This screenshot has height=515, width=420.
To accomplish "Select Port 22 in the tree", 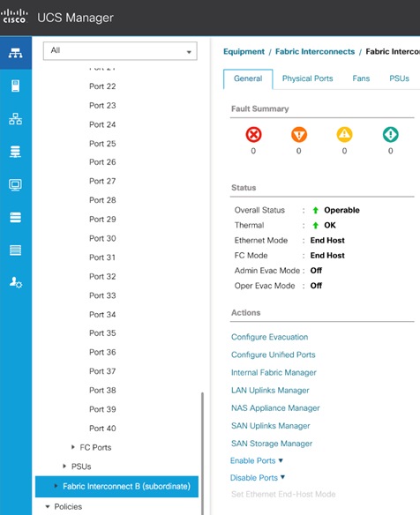I will (x=102, y=86).
